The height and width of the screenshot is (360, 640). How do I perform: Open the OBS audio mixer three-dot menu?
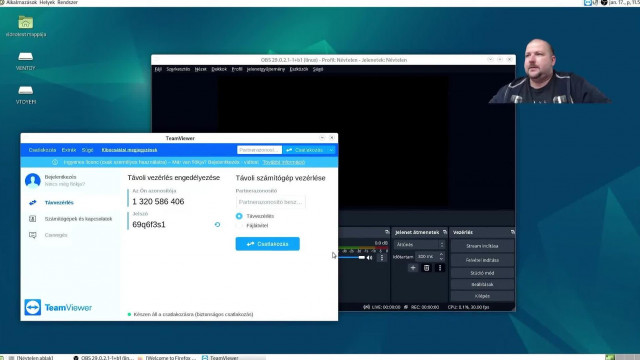coord(382,258)
